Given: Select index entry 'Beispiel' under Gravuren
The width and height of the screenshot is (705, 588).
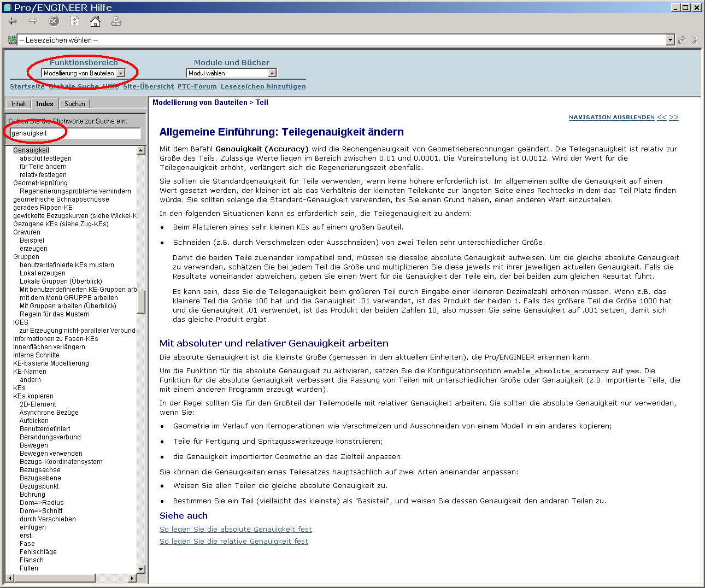Looking at the screenshot, I should tap(32, 240).
